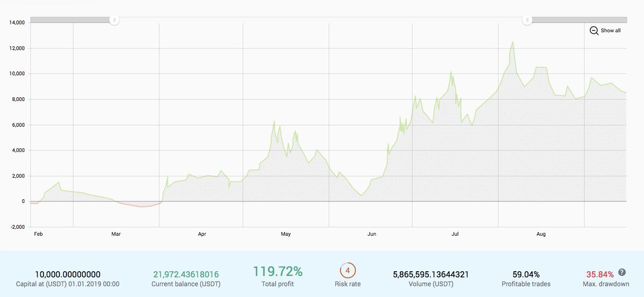Click the Apr label on the time axis
644x297 pixels.
click(202, 234)
